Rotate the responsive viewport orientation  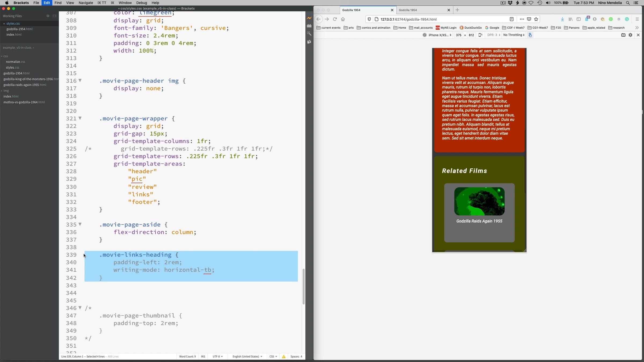point(480,35)
